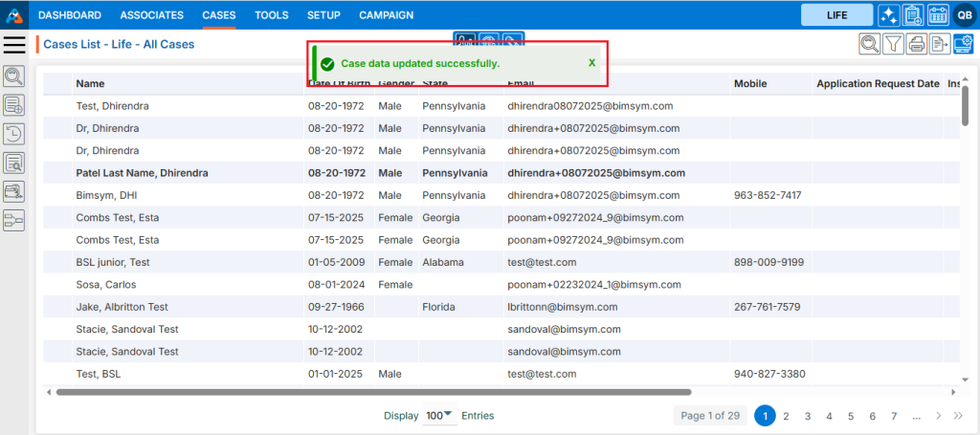Screen dimensions: 980x435
Task: Open the screen settings gear icon
Action: pos(963,43)
